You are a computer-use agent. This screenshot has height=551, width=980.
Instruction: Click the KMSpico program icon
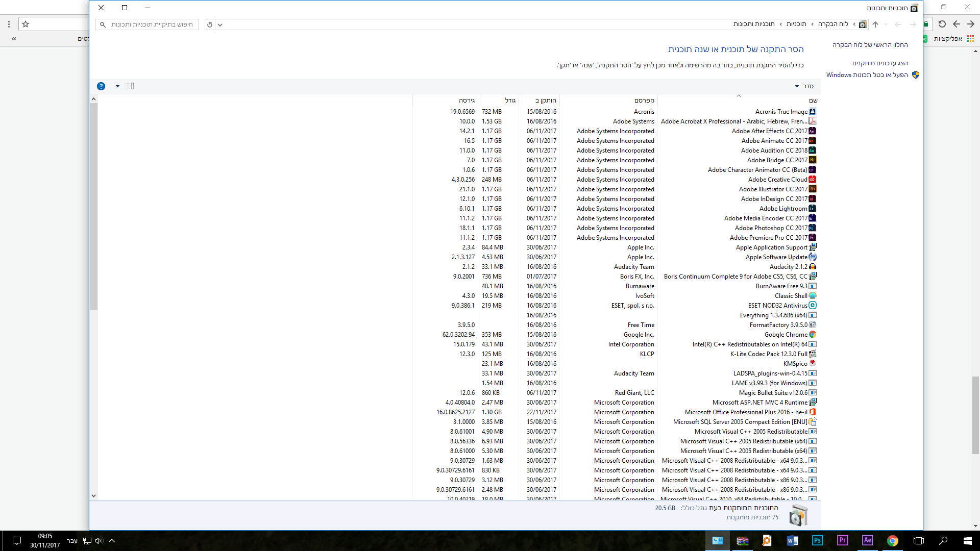813,364
